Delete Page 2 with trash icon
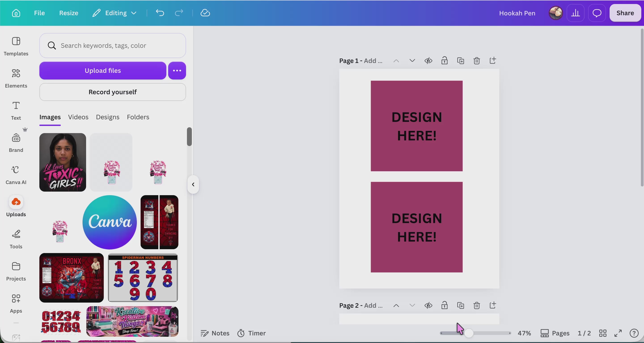Screen dimensions: 644x343 (x=477, y=305)
